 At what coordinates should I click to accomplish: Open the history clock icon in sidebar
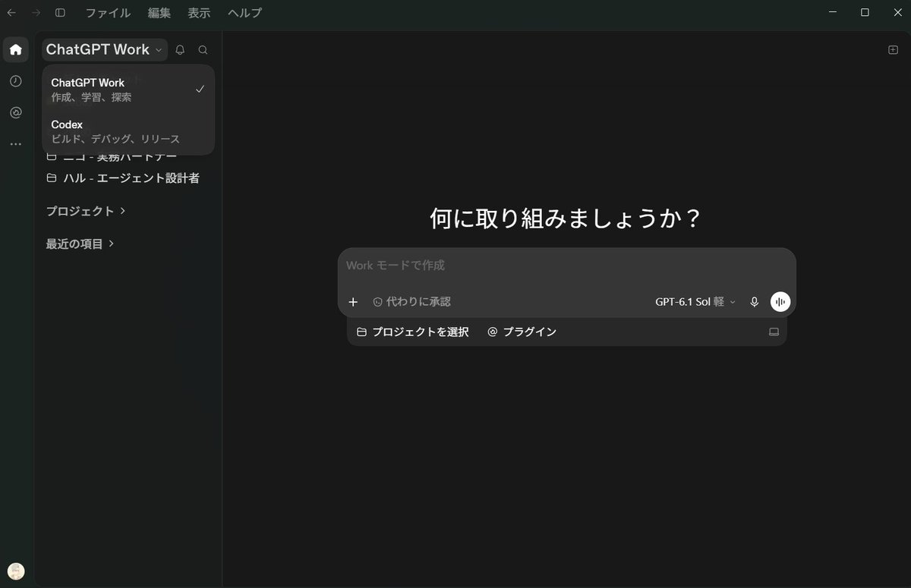(x=16, y=81)
